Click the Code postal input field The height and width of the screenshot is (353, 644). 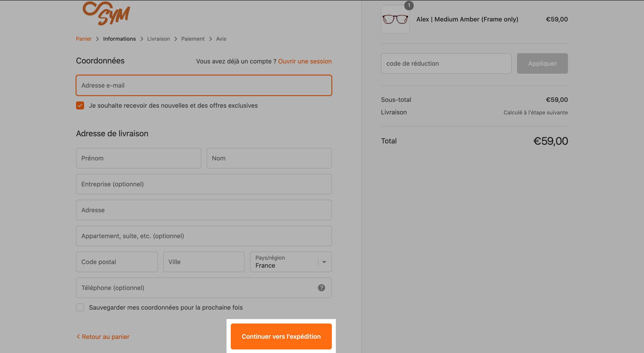(x=117, y=262)
